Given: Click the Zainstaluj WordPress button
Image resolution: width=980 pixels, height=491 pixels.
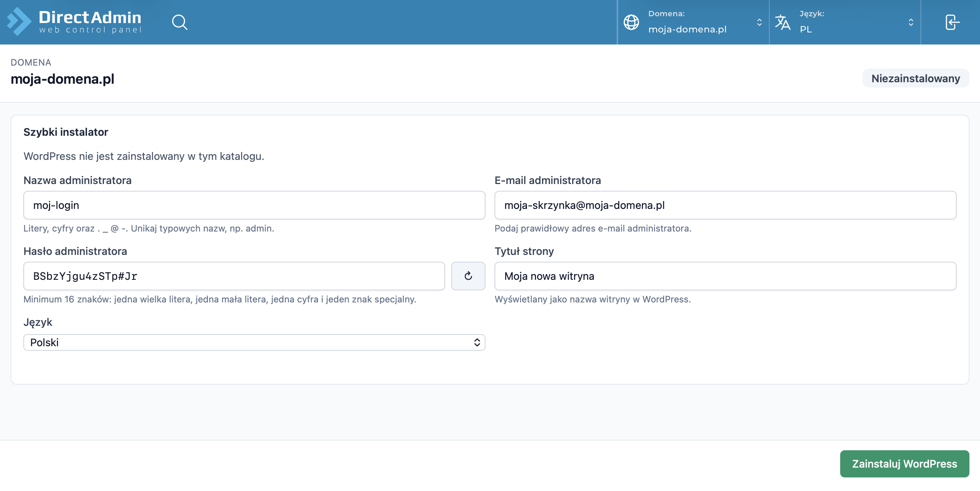Looking at the screenshot, I should click(x=904, y=463).
